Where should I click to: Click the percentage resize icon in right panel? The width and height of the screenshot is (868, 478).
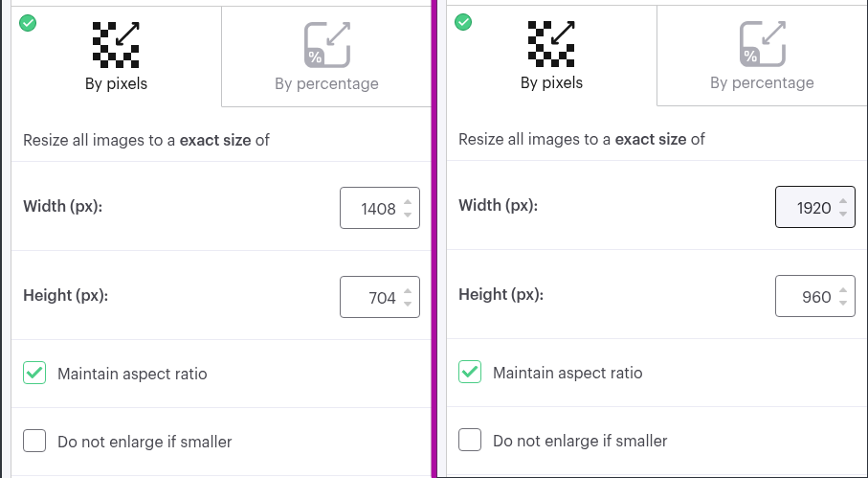pyautogui.click(x=763, y=44)
